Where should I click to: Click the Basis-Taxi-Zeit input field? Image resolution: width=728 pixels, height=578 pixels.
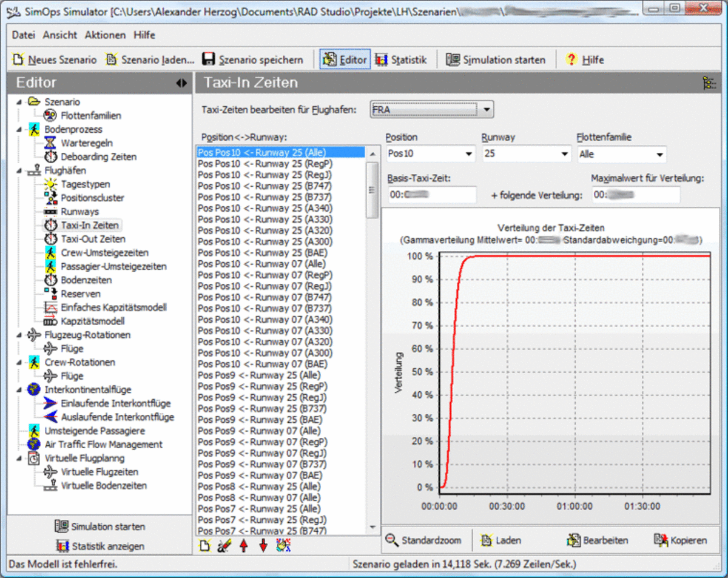click(x=433, y=195)
